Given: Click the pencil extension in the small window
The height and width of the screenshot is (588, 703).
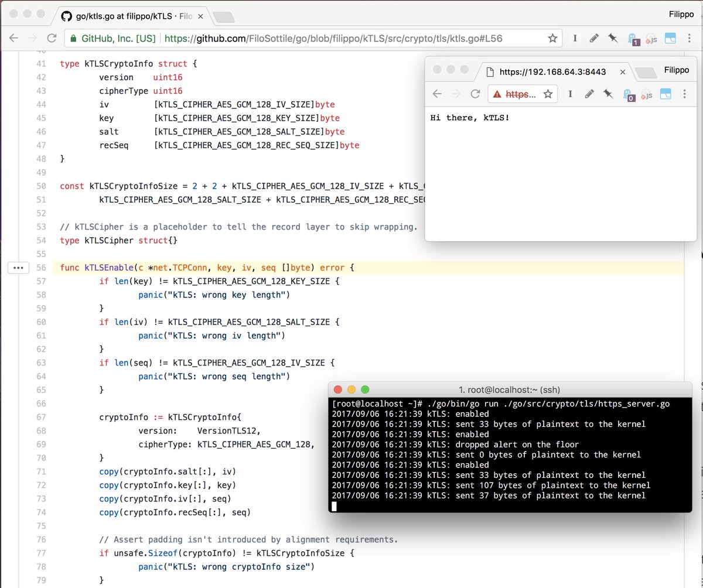Looking at the screenshot, I should pos(589,94).
